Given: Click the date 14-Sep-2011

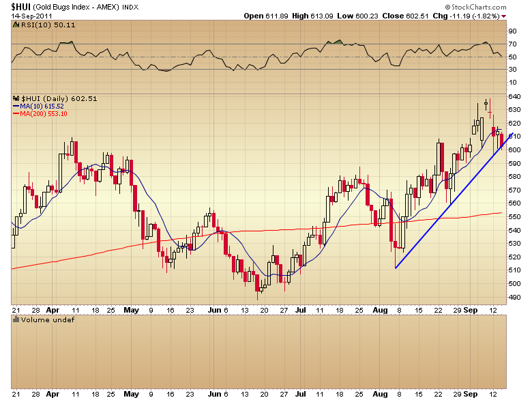Looking at the screenshot, I should (31, 16).
